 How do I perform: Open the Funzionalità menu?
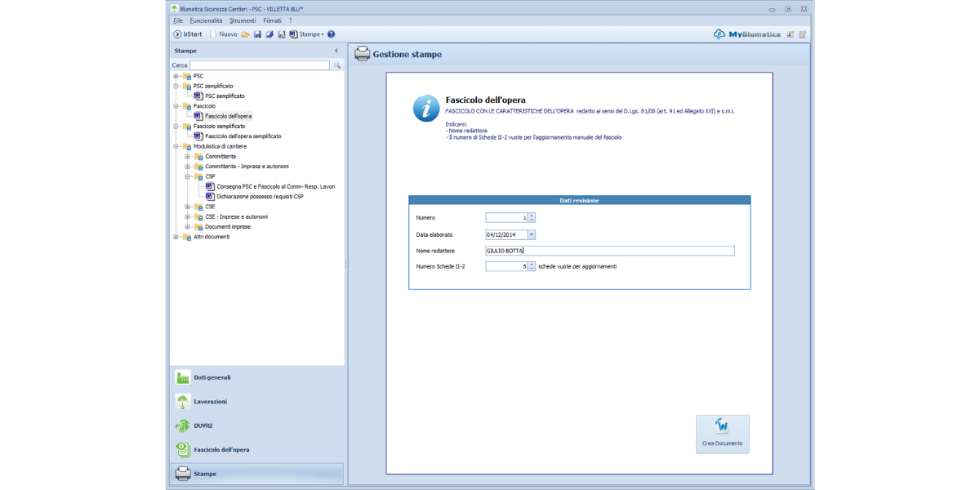tap(205, 20)
